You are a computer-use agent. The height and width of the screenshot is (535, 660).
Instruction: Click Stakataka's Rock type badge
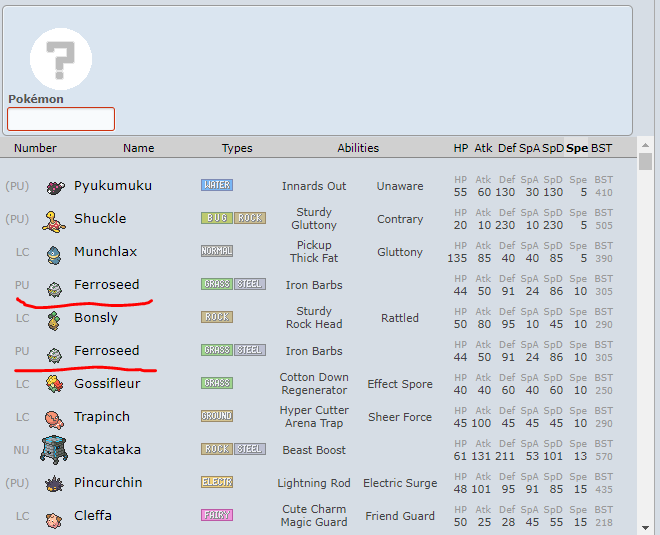[217, 449]
